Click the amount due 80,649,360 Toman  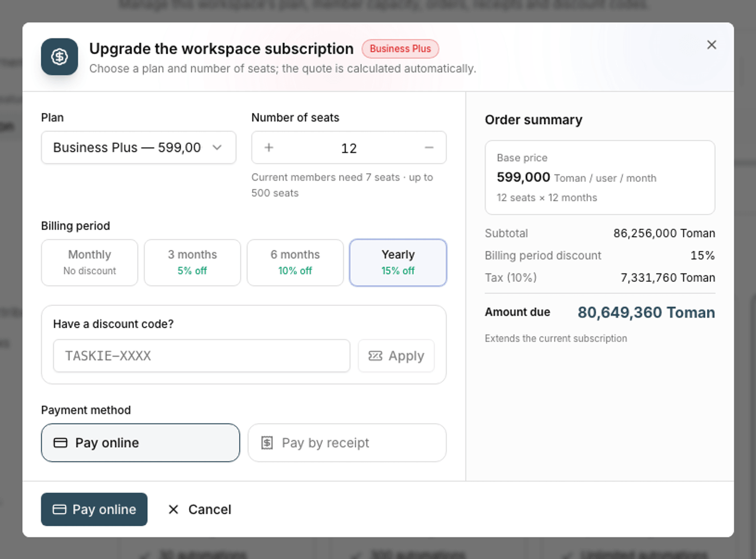(646, 313)
